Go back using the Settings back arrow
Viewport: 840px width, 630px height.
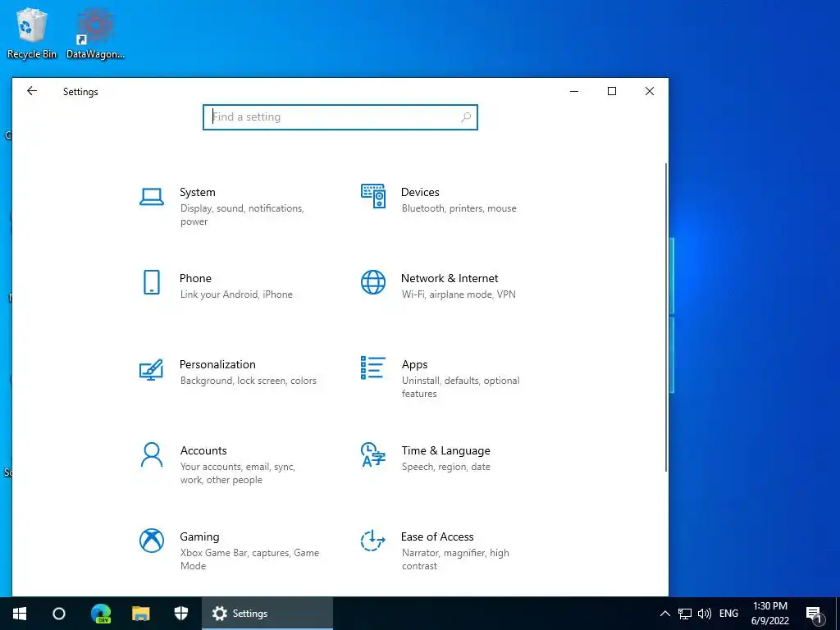coord(32,91)
